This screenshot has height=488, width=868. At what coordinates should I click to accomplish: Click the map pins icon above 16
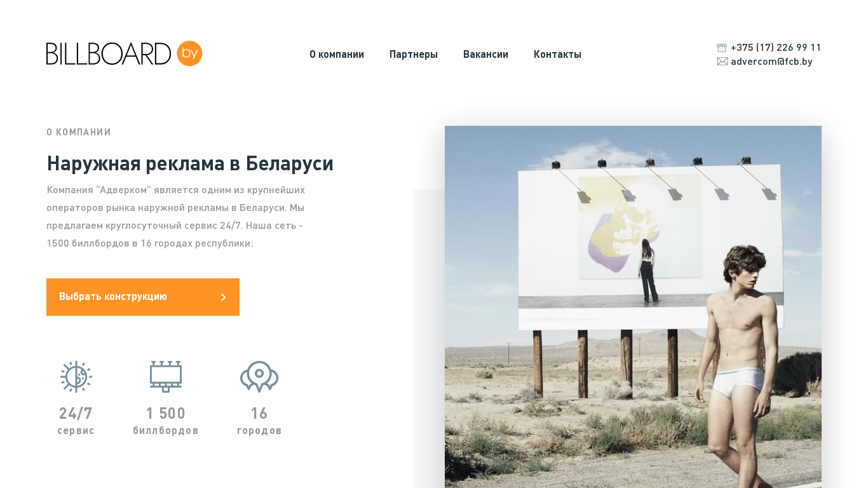click(x=259, y=377)
